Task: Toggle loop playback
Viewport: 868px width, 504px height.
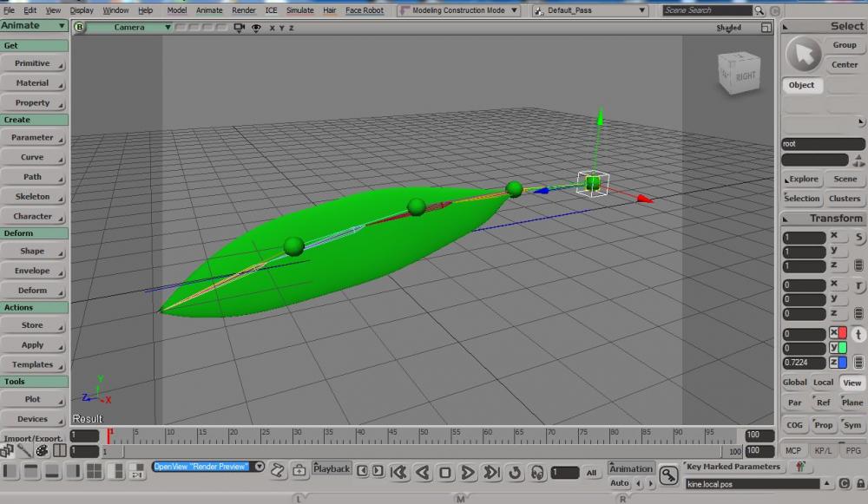Action: pyautogui.click(x=515, y=473)
